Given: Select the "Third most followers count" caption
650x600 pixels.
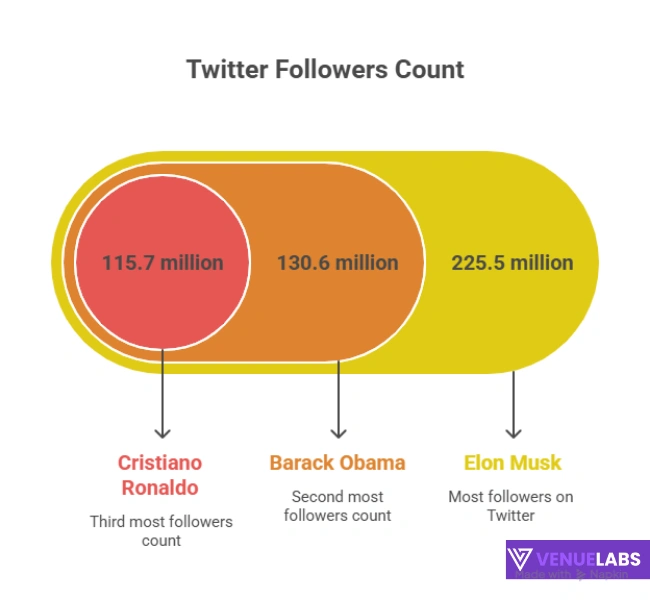Looking at the screenshot, I should pyautogui.click(x=161, y=531).
